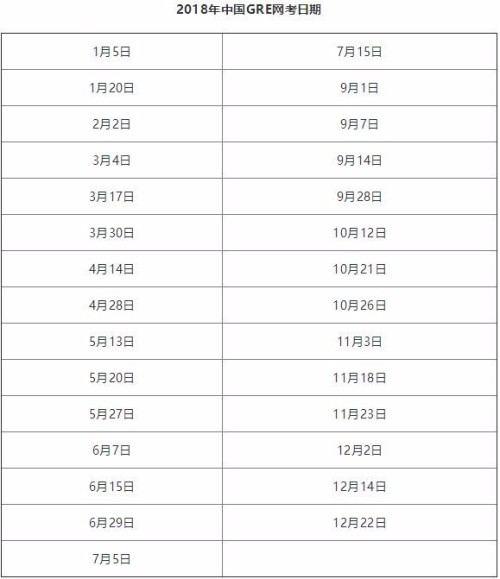500x579 pixels.
Task: Select the 9月1日 exam date
Action: click(x=360, y=88)
